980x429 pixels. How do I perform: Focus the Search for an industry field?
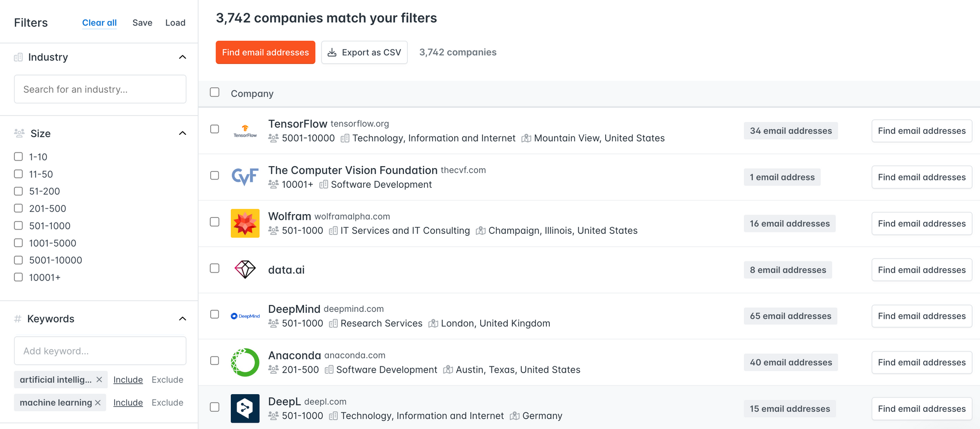[100, 89]
